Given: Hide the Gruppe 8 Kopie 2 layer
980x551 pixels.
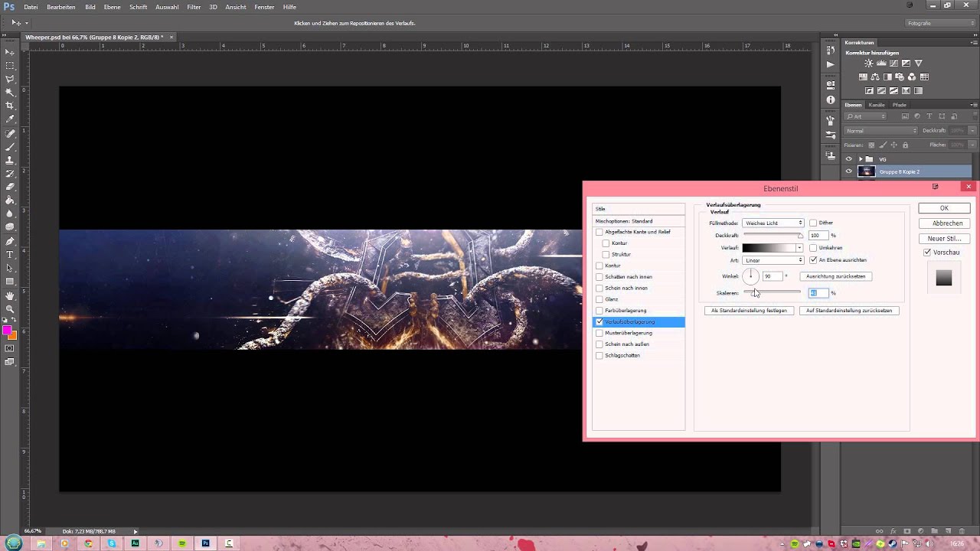Looking at the screenshot, I should [848, 171].
